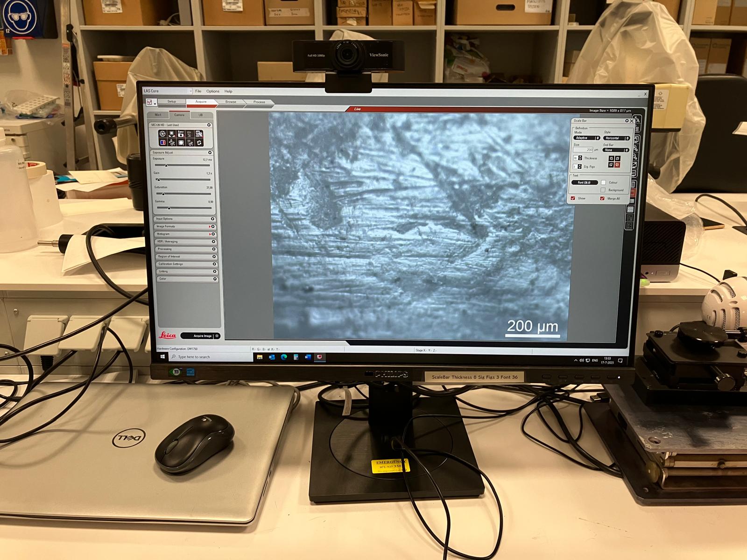Click the white balance aperture icon
The height and width of the screenshot is (560, 747).
[x=162, y=134]
